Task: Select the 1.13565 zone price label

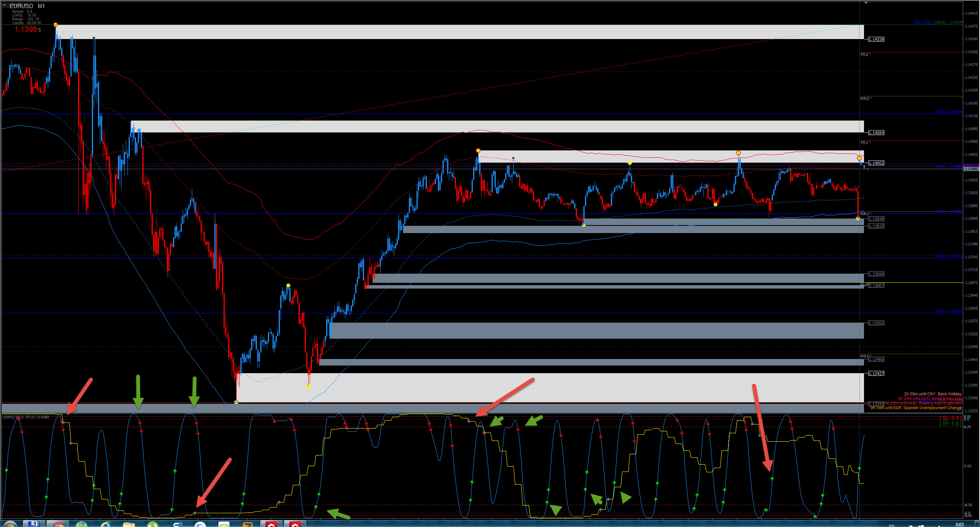Action: click(x=876, y=323)
